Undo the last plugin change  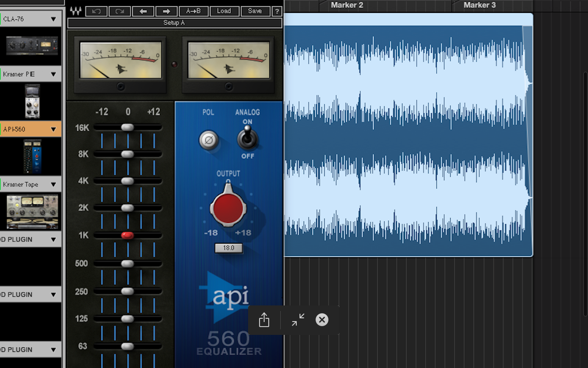tap(96, 11)
